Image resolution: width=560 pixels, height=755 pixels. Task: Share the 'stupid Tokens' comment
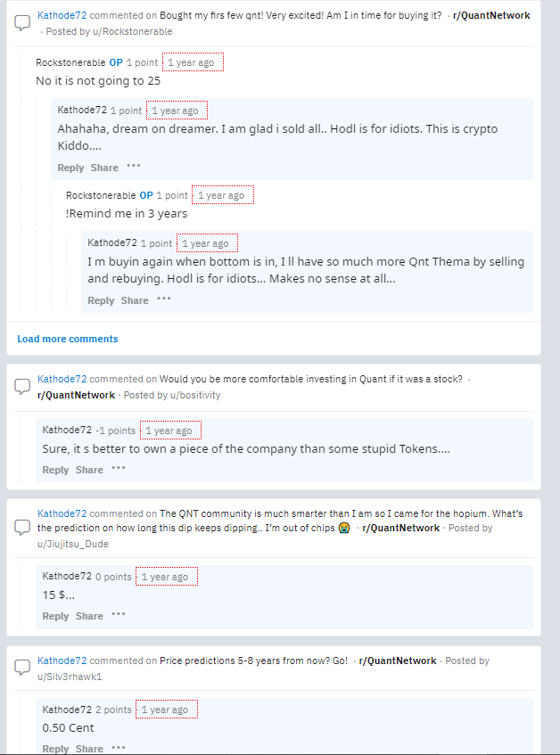point(89,470)
